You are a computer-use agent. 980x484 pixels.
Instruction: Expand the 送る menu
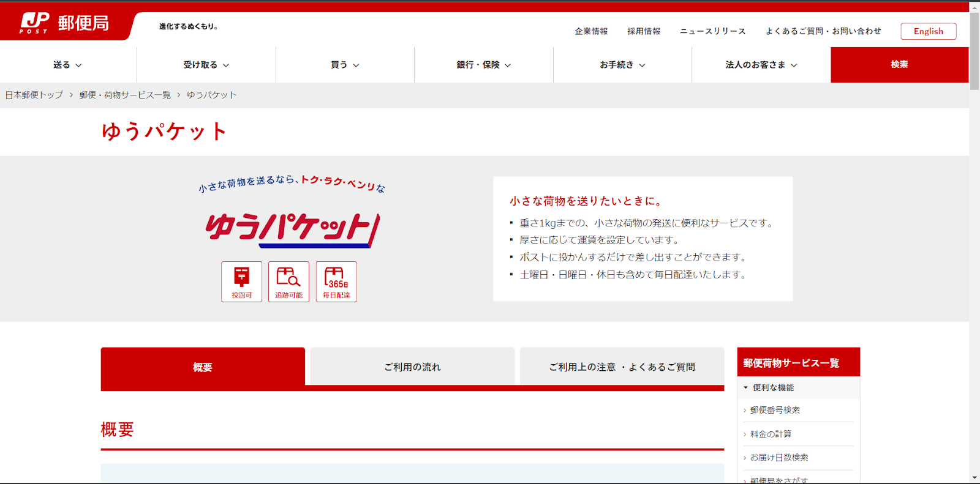tap(68, 65)
